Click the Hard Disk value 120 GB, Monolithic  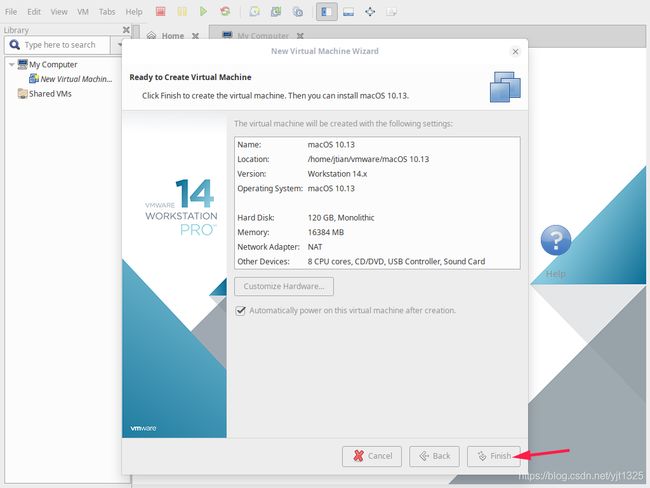pos(341,218)
